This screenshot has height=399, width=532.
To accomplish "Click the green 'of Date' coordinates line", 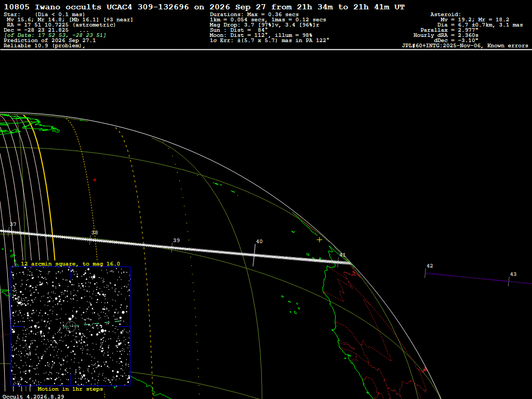I will 55,35.
